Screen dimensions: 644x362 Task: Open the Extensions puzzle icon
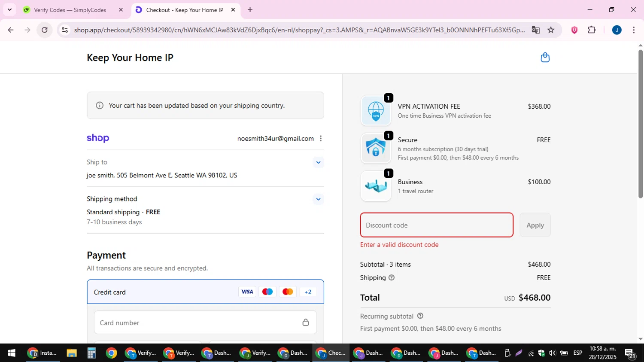592,30
